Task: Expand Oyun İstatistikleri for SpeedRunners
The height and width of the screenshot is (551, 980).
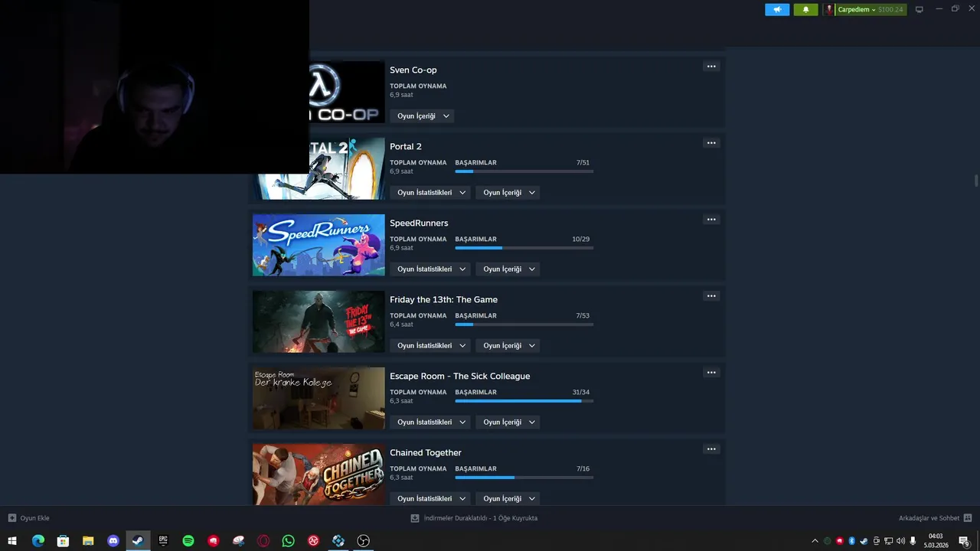Action: click(x=430, y=269)
